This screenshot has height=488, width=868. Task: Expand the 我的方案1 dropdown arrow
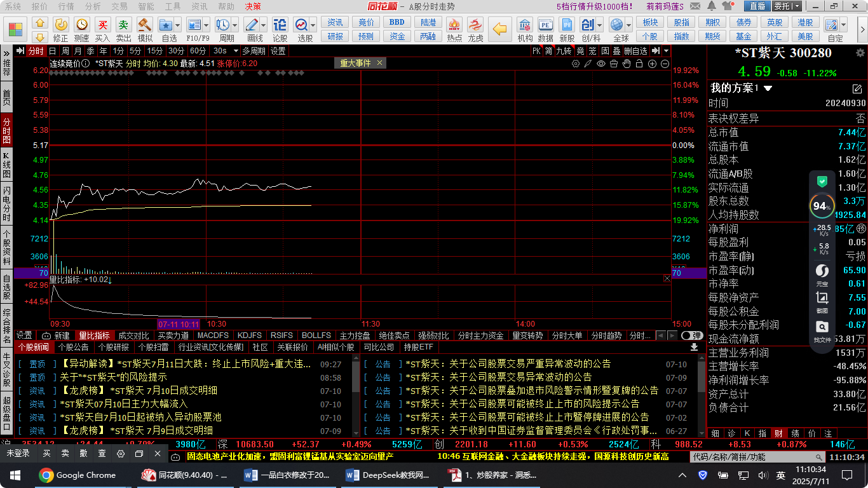click(x=768, y=88)
